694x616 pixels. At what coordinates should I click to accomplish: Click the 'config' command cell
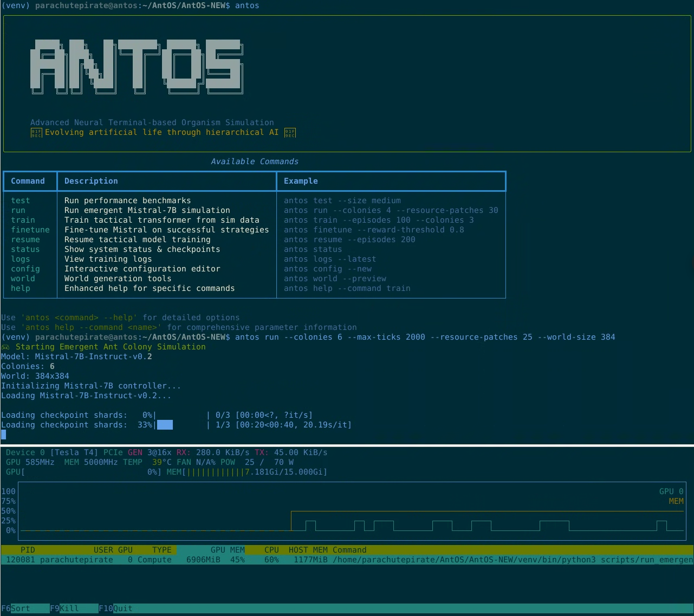coord(25,269)
